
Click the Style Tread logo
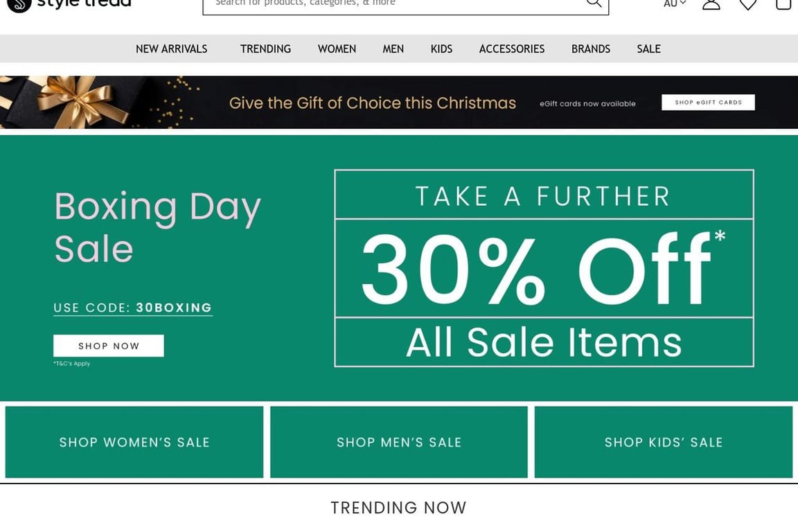pos(68,3)
